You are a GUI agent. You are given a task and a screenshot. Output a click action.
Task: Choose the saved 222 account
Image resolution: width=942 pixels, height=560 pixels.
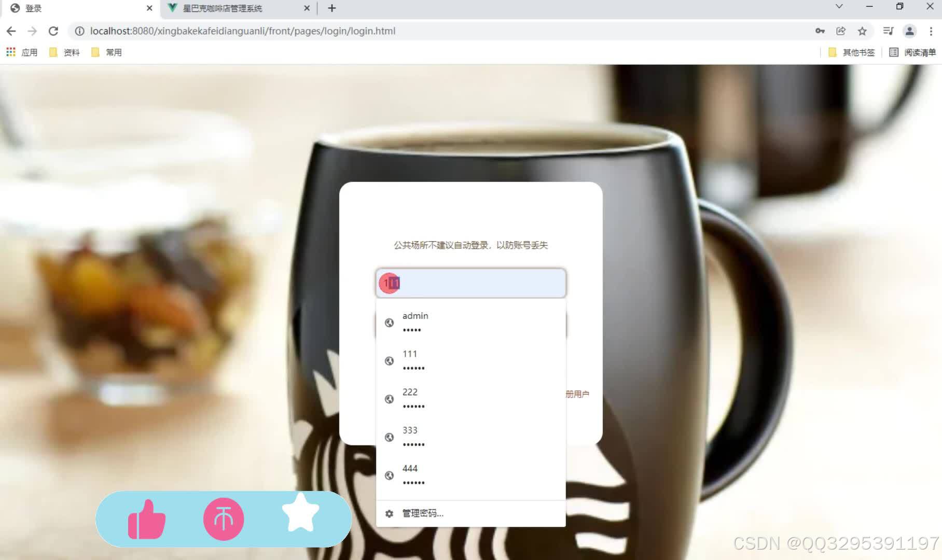[470, 399]
